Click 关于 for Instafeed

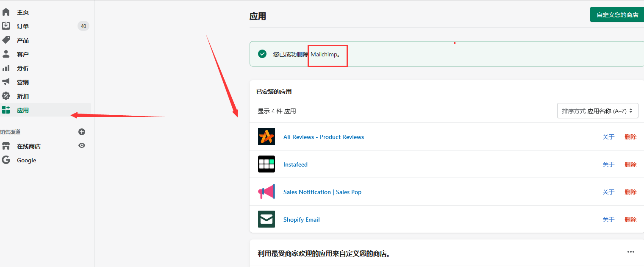[x=608, y=164]
